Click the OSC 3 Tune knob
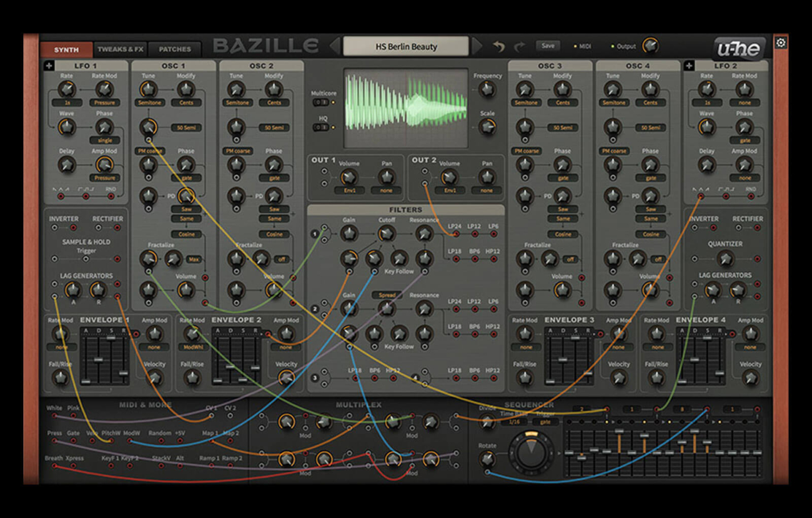Viewport: 812px width, 518px height. (525, 90)
